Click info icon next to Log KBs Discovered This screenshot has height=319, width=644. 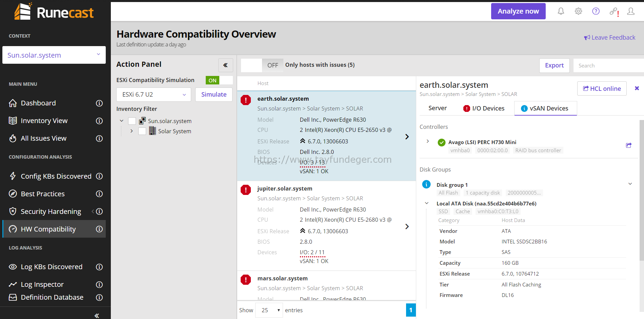coord(99,267)
